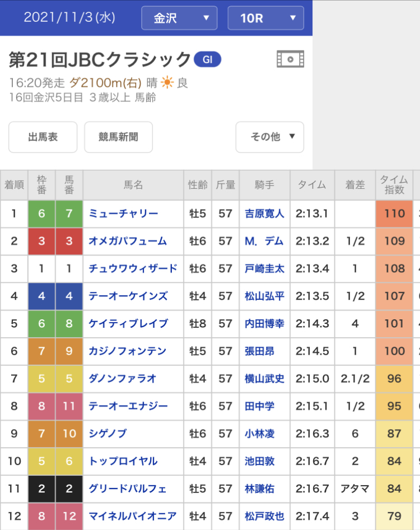
Task: Expand the その他 menu
Action: point(269,137)
